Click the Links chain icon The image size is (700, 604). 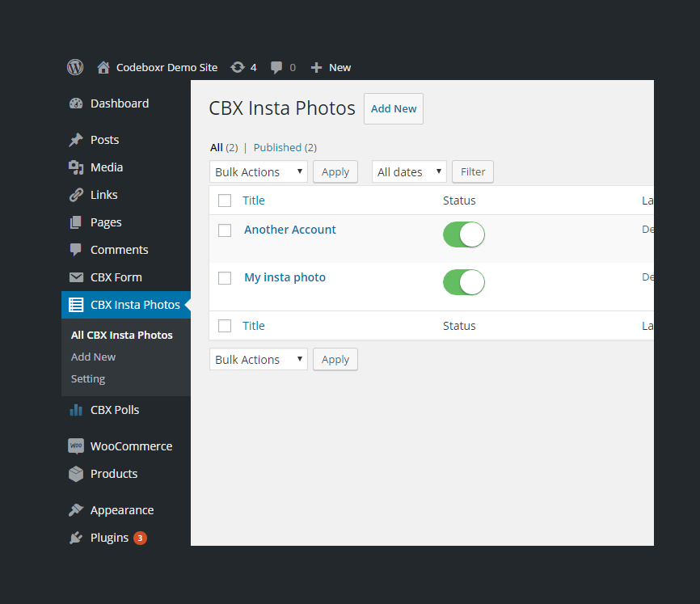76,195
